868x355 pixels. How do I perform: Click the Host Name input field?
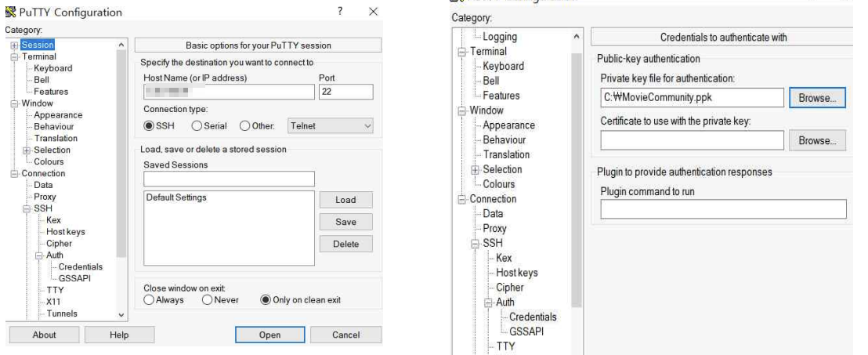pyautogui.click(x=230, y=92)
